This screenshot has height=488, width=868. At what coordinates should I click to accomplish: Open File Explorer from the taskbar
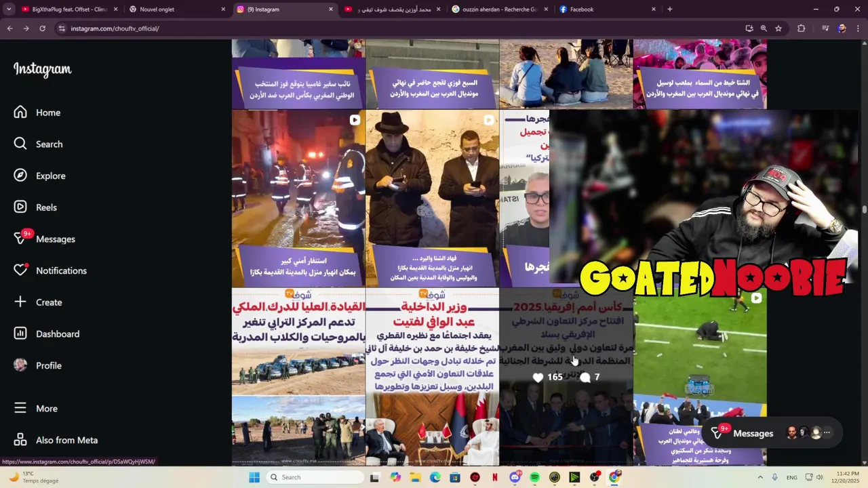[415, 477]
